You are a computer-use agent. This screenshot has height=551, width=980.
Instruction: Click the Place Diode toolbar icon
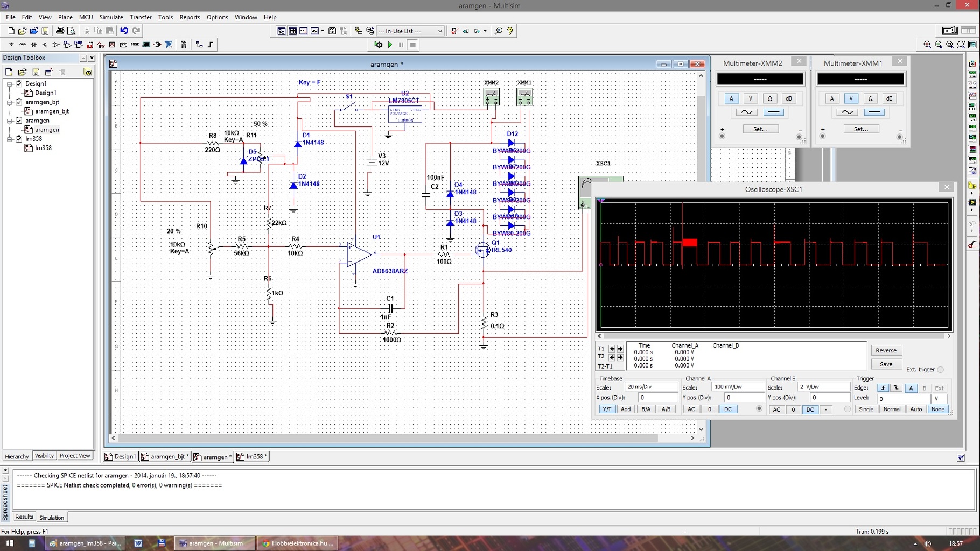(33, 45)
